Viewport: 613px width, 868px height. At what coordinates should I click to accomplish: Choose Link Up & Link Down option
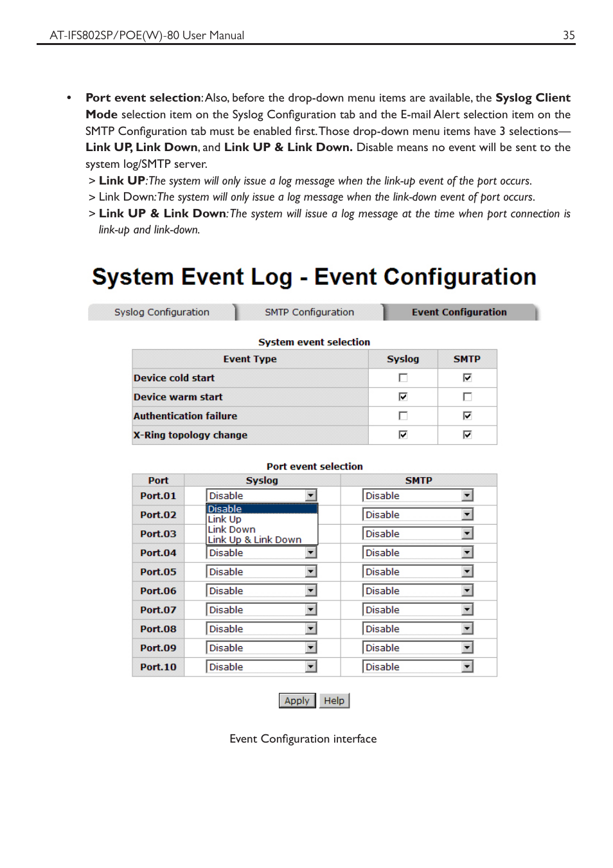(x=262, y=540)
